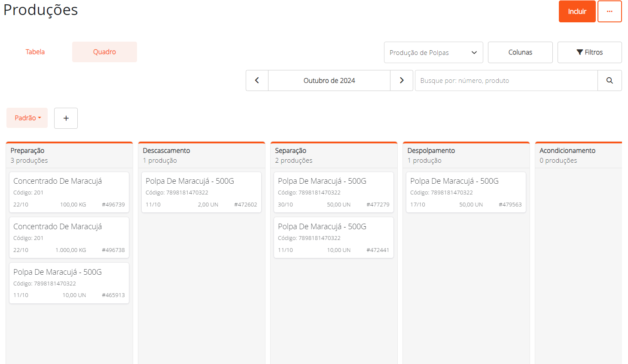The height and width of the screenshot is (364, 628).
Task: Open Polpa De Maracujá card #477279
Action: (334, 192)
